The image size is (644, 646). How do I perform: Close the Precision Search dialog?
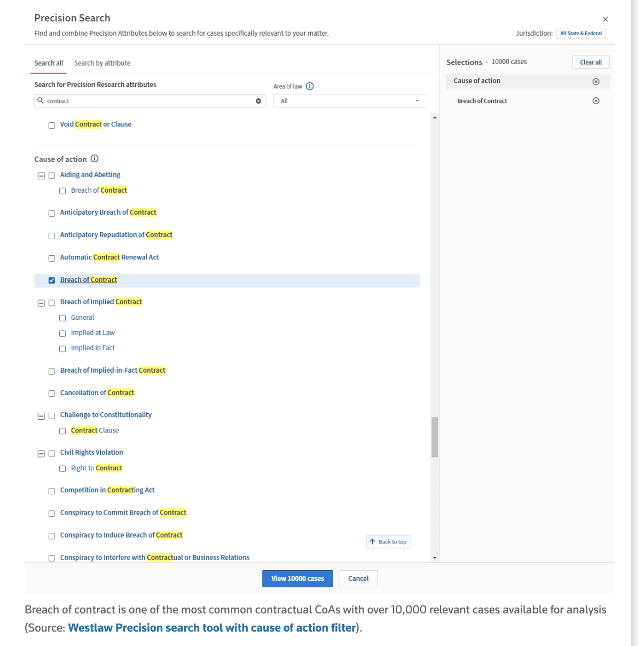(x=605, y=19)
